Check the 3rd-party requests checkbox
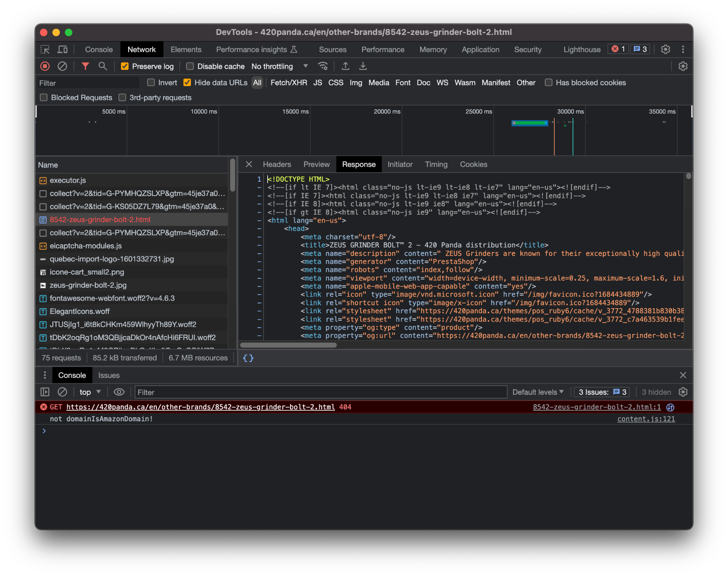Screen dimensions: 728x576 pos(122,97)
